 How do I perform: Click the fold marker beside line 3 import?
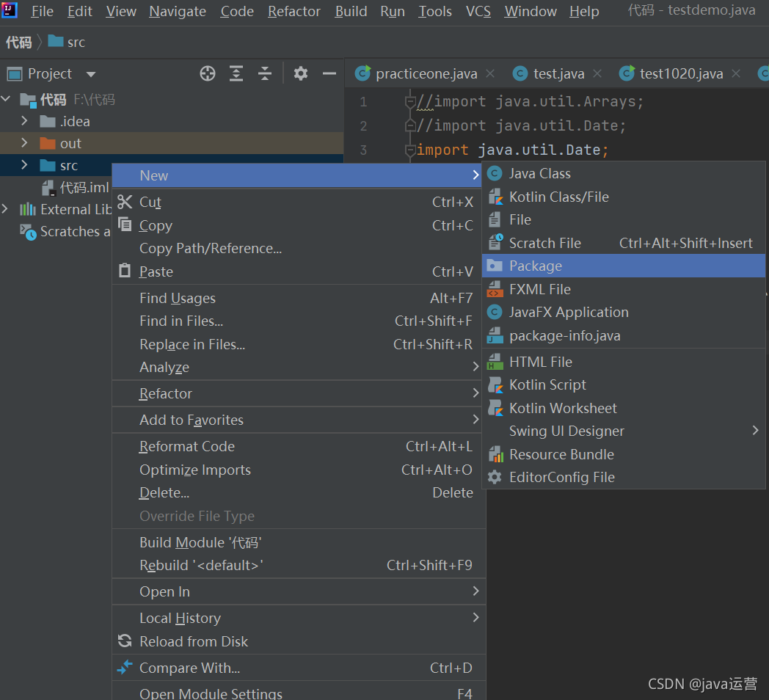click(x=410, y=150)
